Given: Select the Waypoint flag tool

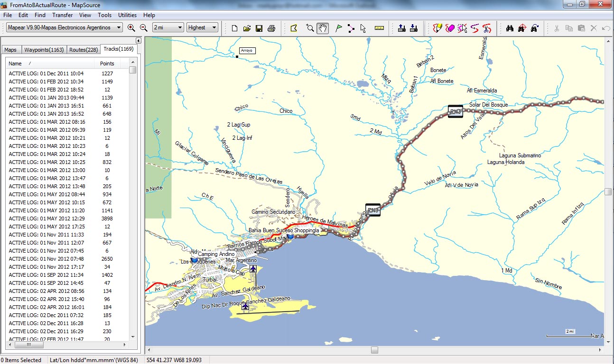Looking at the screenshot, I should pyautogui.click(x=338, y=28).
